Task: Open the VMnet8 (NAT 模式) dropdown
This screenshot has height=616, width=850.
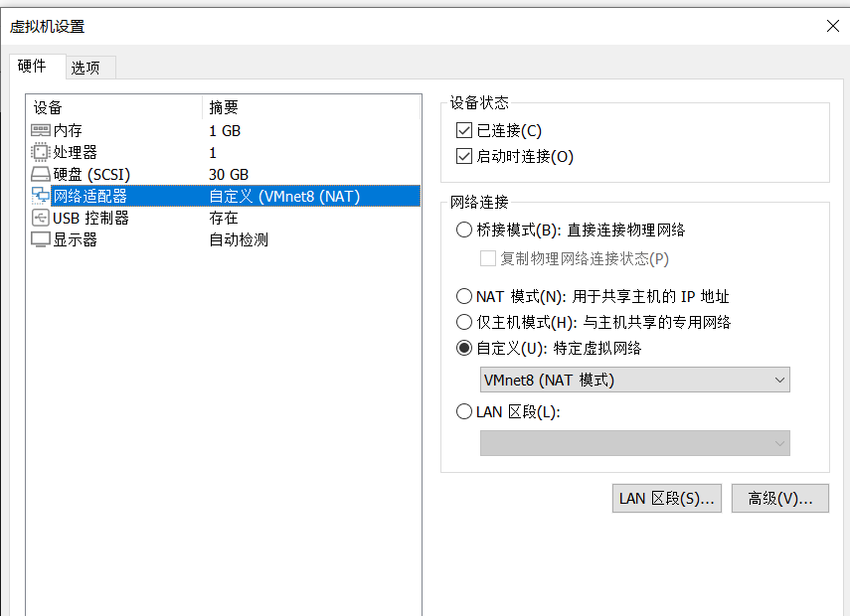Action: [634, 380]
